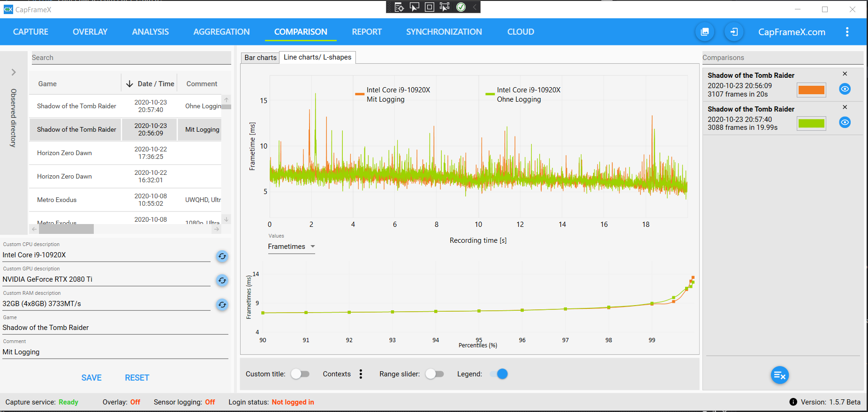Image resolution: width=868 pixels, height=412 pixels.
Task: Open the OVERLAY tab
Action: pos(90,32)
